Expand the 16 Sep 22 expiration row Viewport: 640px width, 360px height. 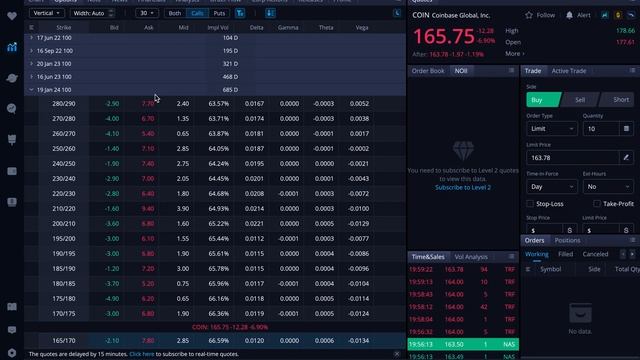31,51
